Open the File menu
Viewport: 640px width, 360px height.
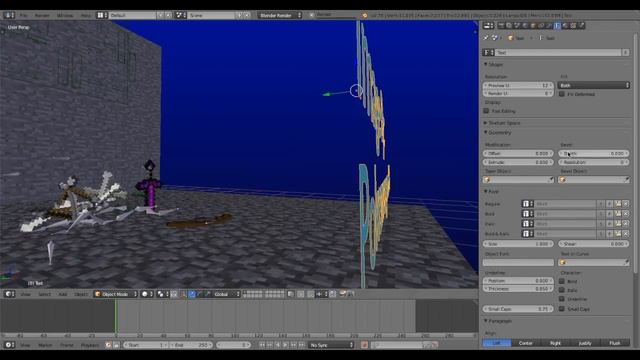pos(24,16)
